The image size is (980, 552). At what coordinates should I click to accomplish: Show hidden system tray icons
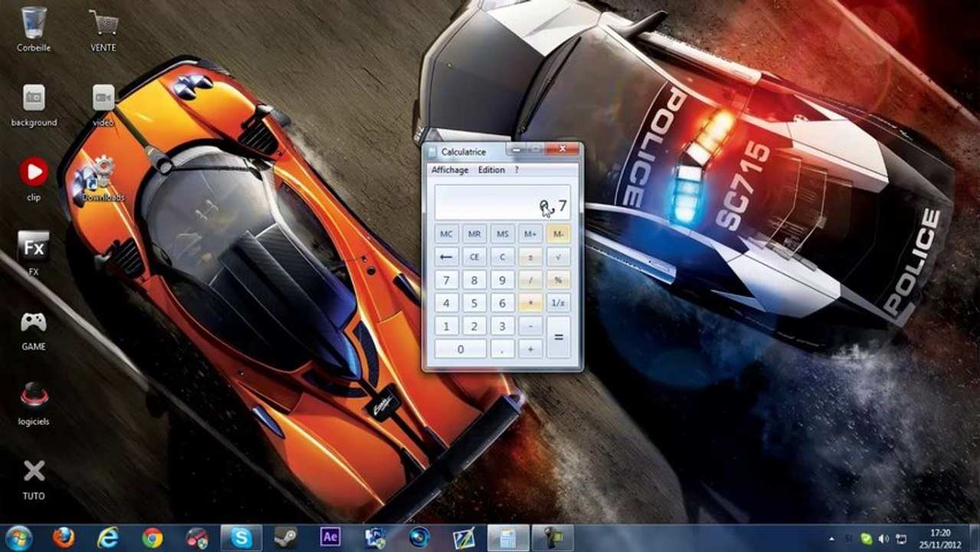pos(831,539)
